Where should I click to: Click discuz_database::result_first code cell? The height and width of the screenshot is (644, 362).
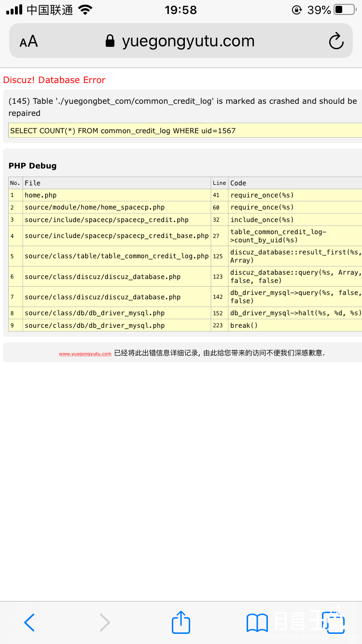point(295,256)
